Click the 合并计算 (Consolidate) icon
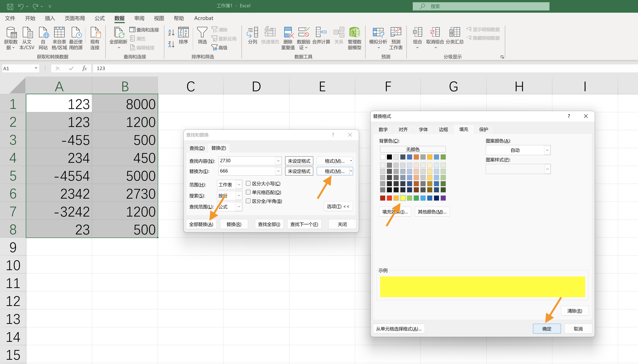 click(x=321, y=36)
